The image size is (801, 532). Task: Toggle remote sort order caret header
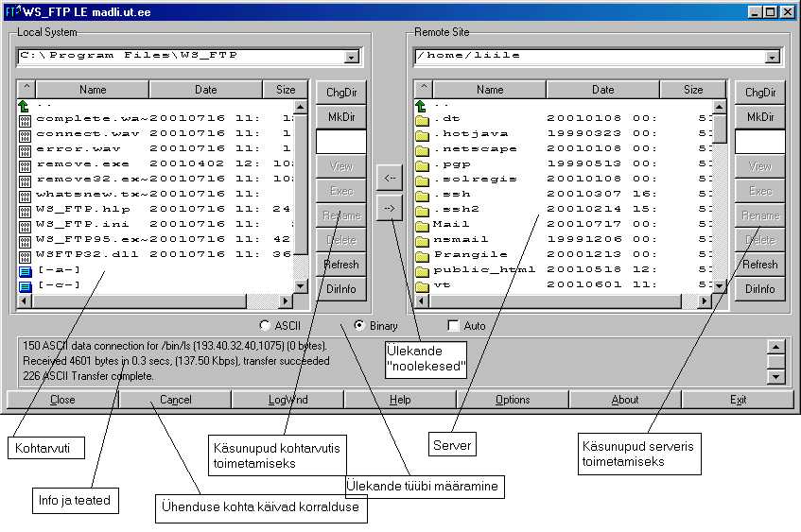424,90
